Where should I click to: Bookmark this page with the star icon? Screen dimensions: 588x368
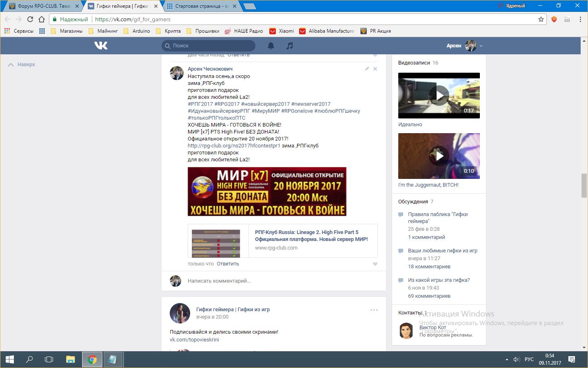point(541,19)
